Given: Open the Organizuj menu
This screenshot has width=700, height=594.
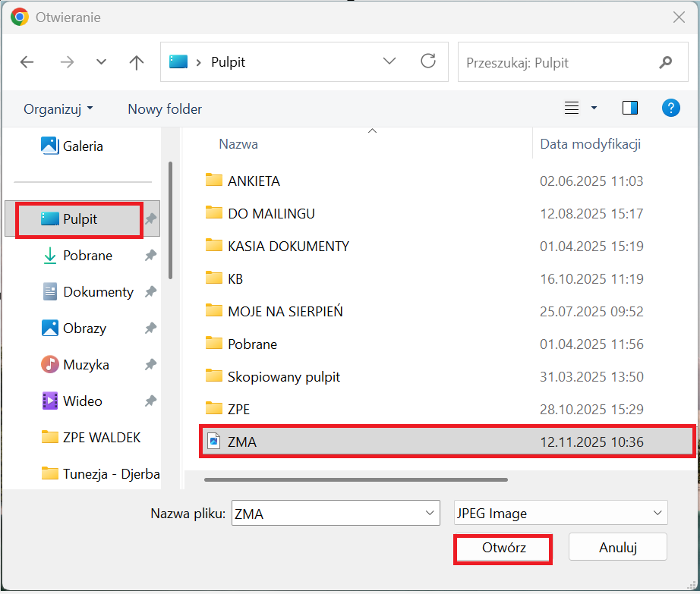Looking at the screenshot, I should (x=58, y=108).
